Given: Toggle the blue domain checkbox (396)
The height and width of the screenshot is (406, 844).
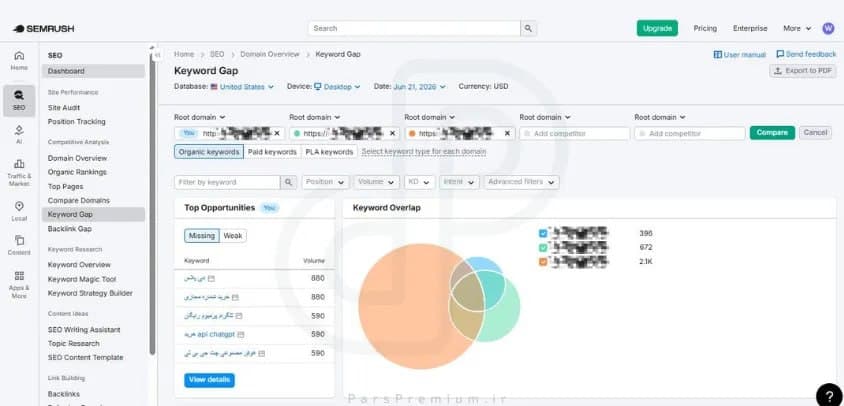Looking at the screenshot, I should pyautogui.click(x=543, y=233).
